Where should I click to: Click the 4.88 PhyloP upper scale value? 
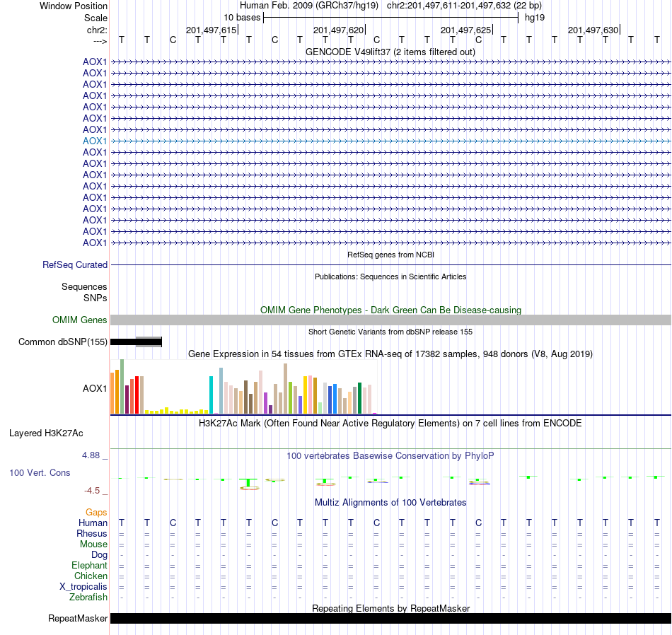(x=91, y=455)
